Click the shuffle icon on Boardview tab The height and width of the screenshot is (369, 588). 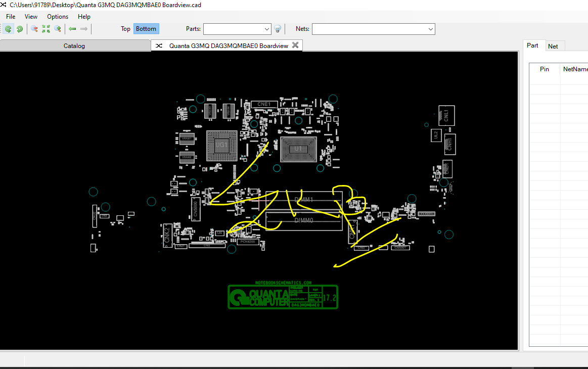[159, 46]
